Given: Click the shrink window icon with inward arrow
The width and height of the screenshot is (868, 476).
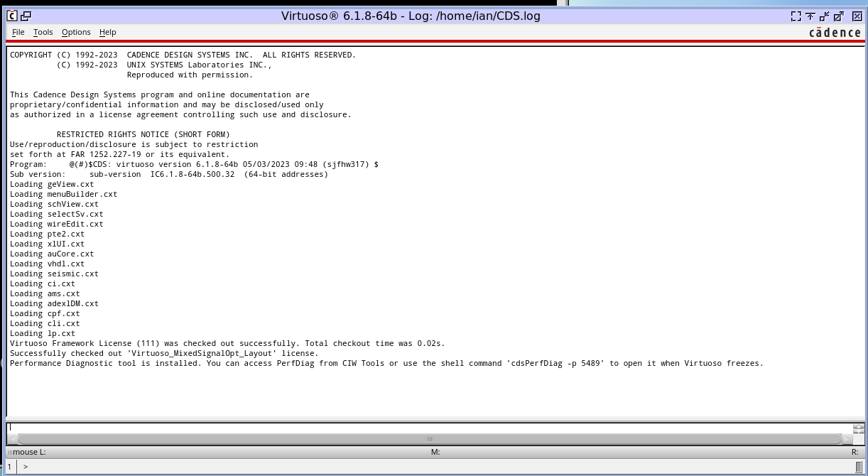Looking at the screenshot, I should click(825, 16).
